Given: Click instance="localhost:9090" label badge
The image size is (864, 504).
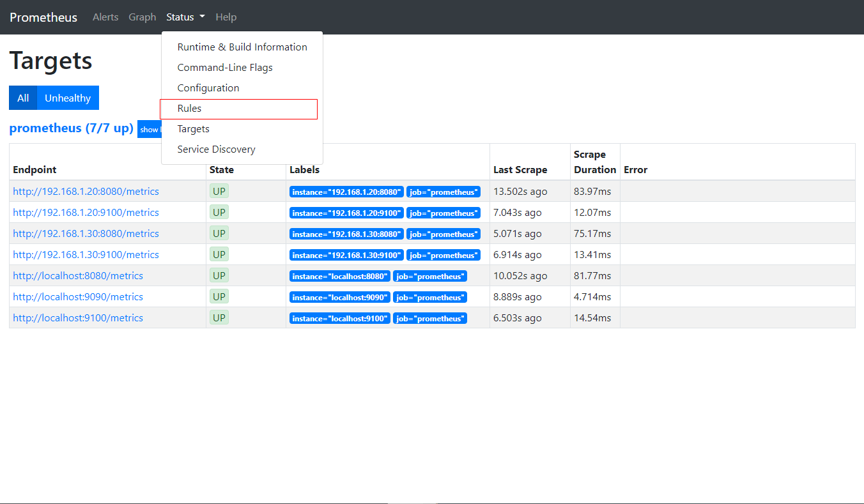Looking at the screenshot, I should pyautogui.click(x=340, y=297).
